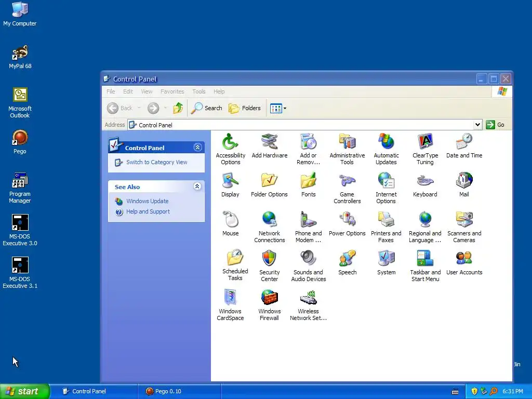Open the Edit menu
The width and height of the screenshot is (532, 399).
128,91
